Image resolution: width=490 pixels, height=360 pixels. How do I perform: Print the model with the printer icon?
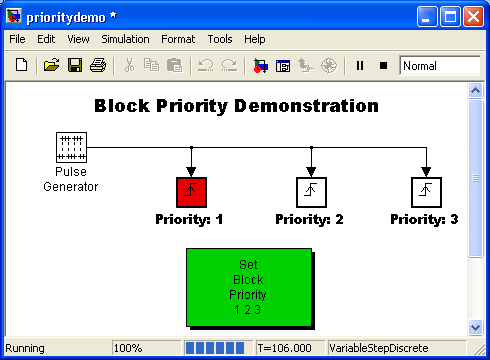(x=98, y=65)
